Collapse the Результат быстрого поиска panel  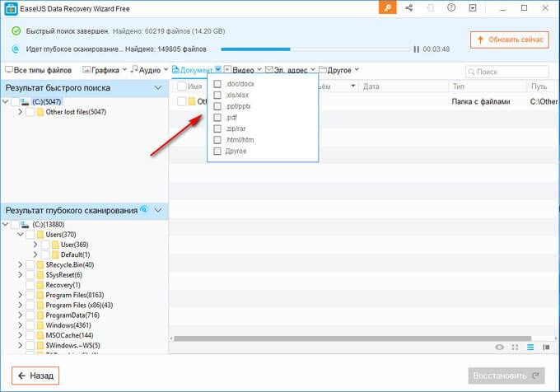(158, 88)
